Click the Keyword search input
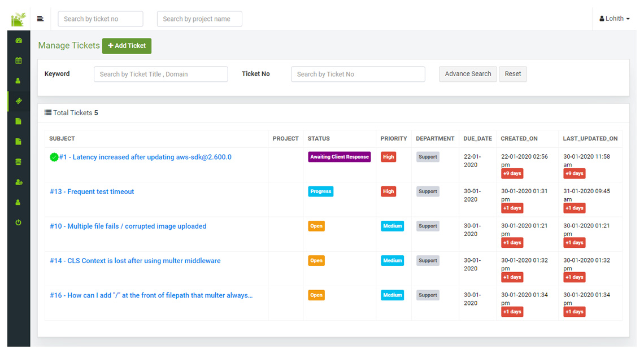Viewport: 644px width, 354px height. pos(161,75)
